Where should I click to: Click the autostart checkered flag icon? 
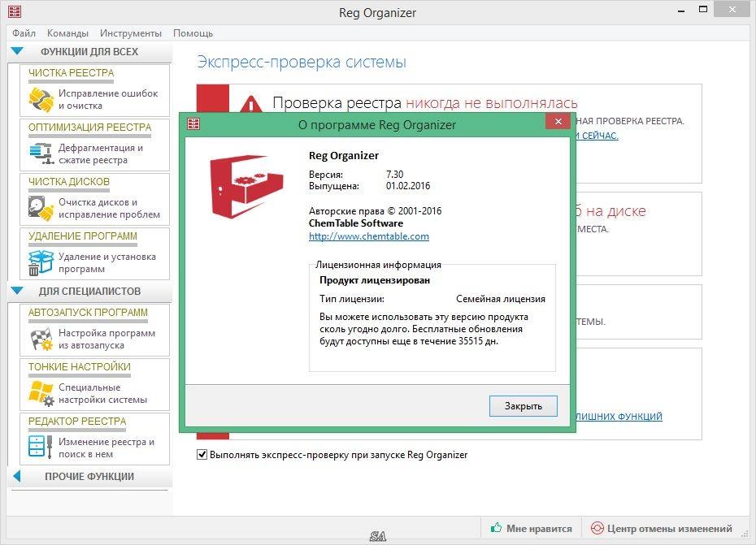(41, 340)
